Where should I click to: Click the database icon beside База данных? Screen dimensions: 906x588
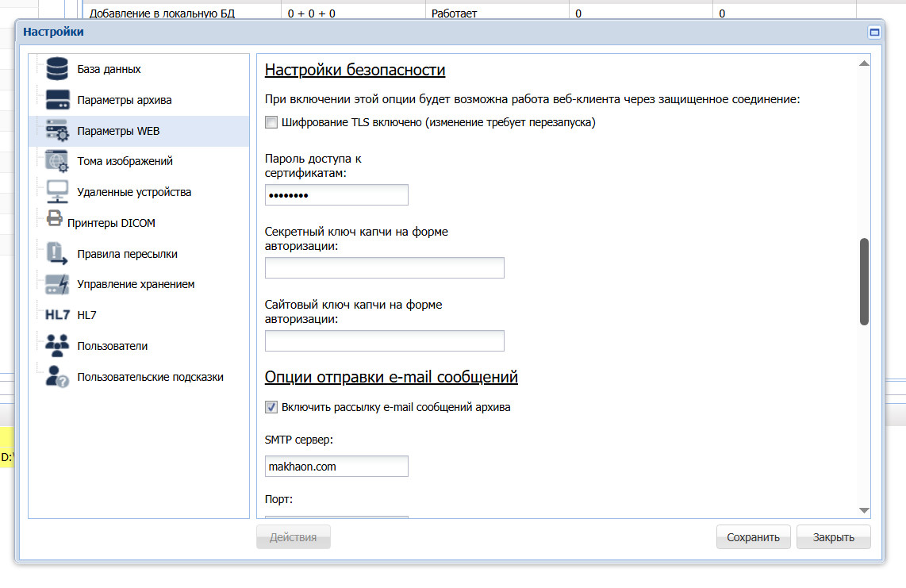coord(57,69)
